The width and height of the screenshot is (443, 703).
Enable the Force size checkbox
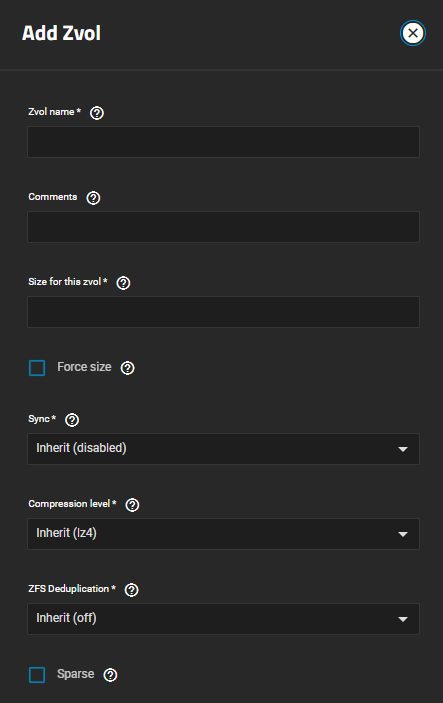point(37,368)
